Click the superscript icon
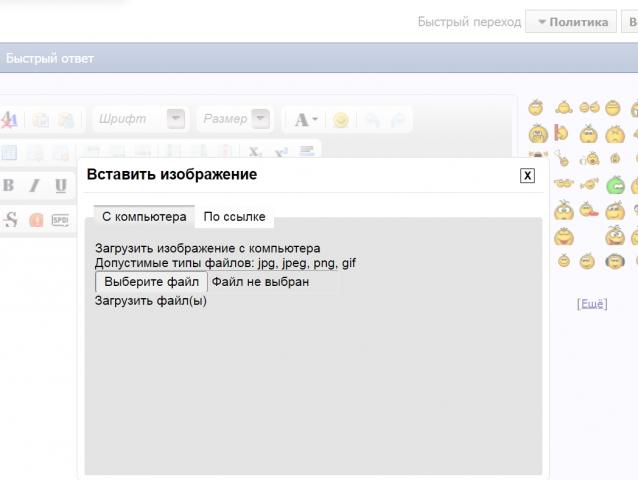638x480 pixels. [281, 152]
